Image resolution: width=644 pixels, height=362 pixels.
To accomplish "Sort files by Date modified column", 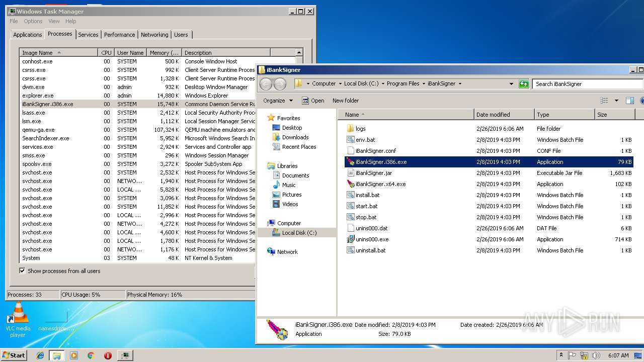I will pyautogui.click(x=504, y=115).
